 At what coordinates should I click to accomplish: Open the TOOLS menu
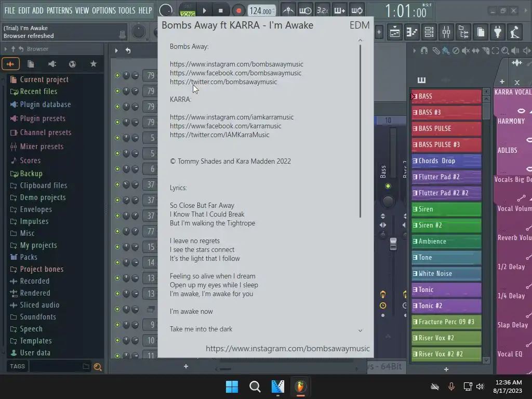tap(127, 10)
